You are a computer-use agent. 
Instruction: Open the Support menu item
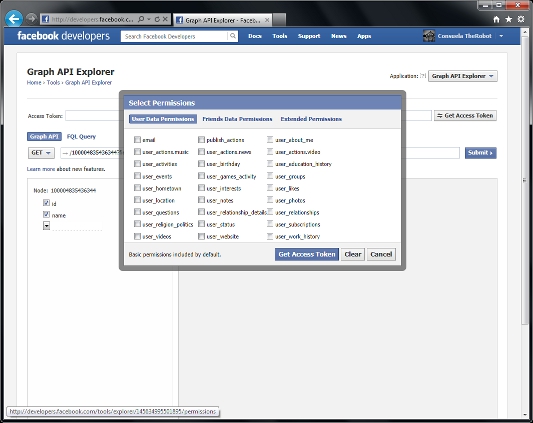tap(309, 36)
